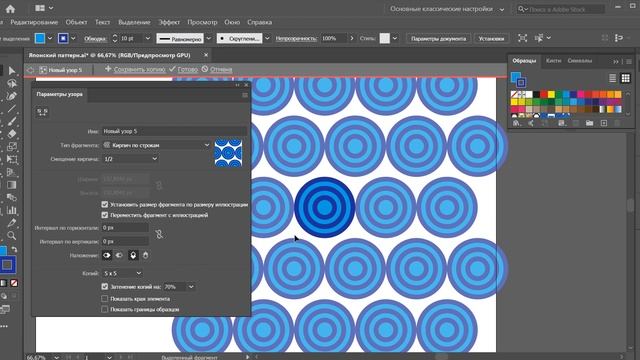Open the copies 5 x 5 dropdown

point(122,273)
